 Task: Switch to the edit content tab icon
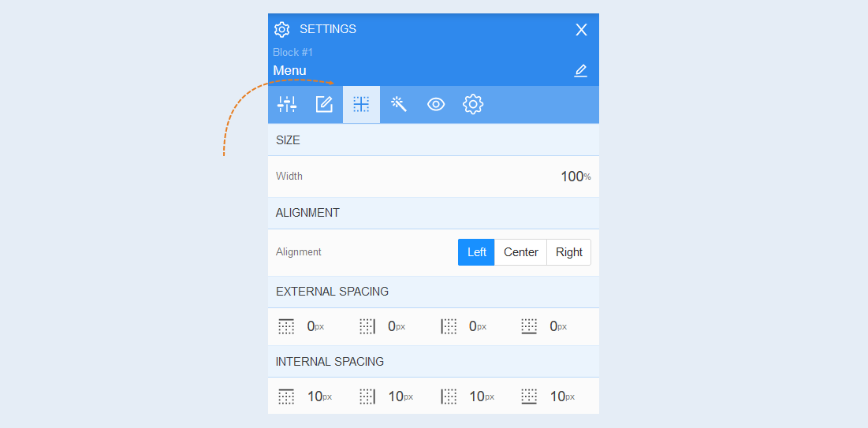coord(324,104)
